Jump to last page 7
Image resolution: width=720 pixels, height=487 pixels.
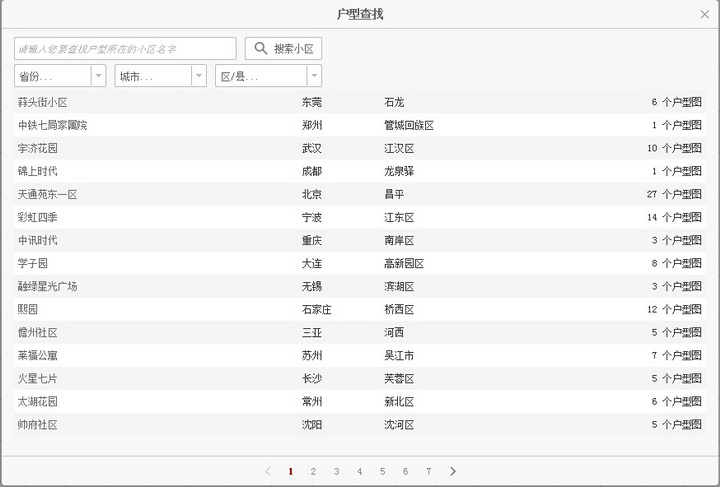428,471
